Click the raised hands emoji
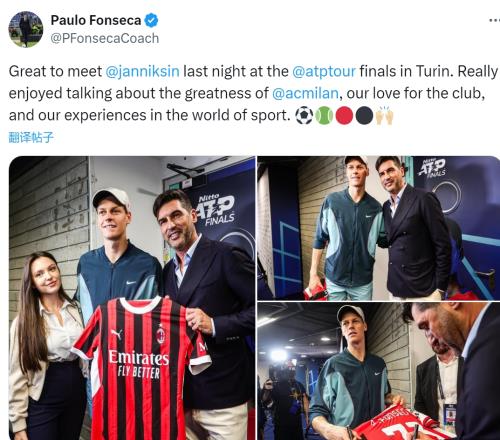 (384, 115)
